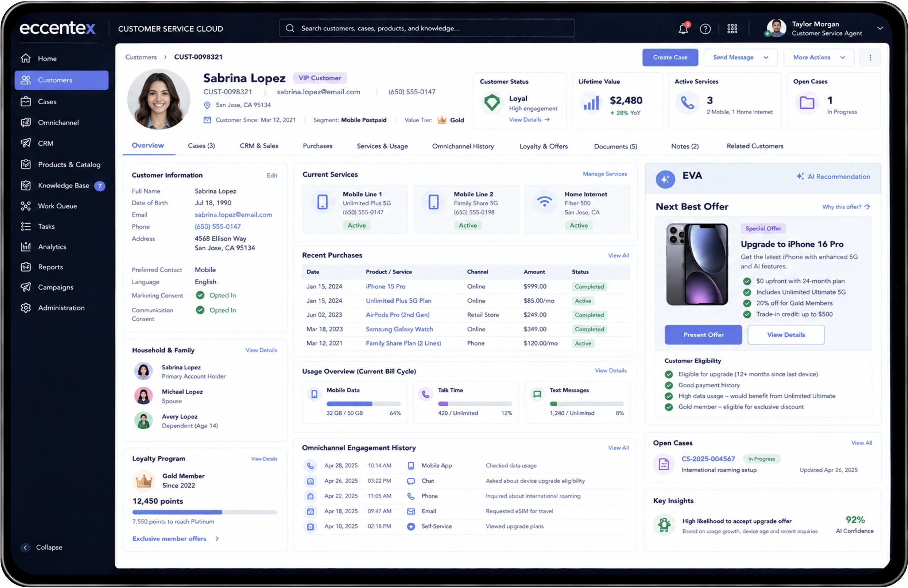Click the Campaigns sidebar icon
This screenshot has width=908, height=588.
26,287
